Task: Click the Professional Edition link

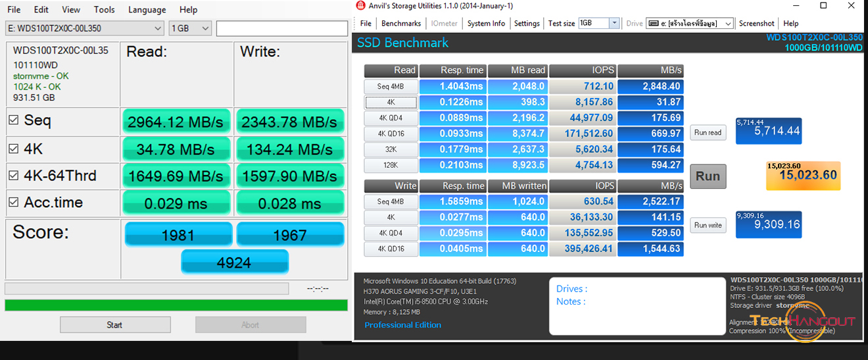Action: (x=403, y=325)
